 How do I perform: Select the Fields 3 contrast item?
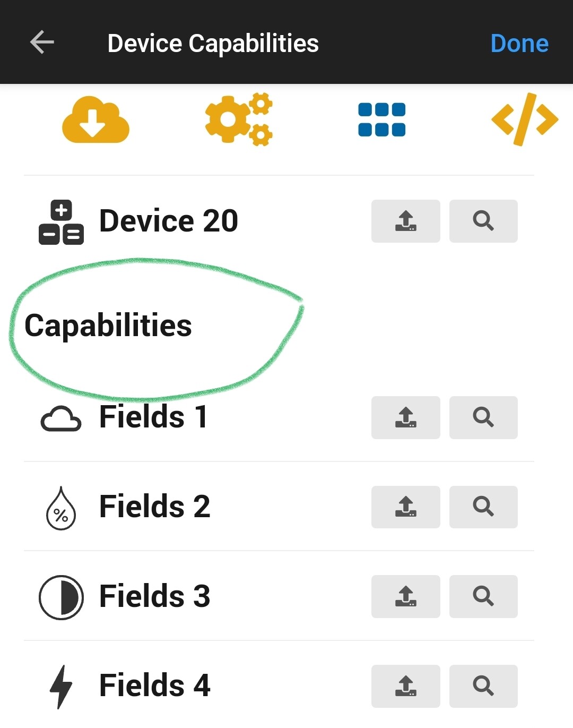(154, 596)
